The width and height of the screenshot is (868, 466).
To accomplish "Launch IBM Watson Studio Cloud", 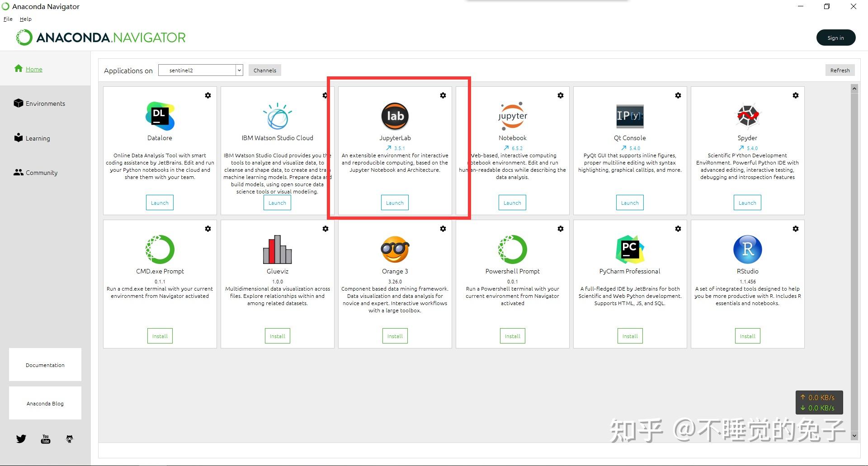I will tap(277, 202).
